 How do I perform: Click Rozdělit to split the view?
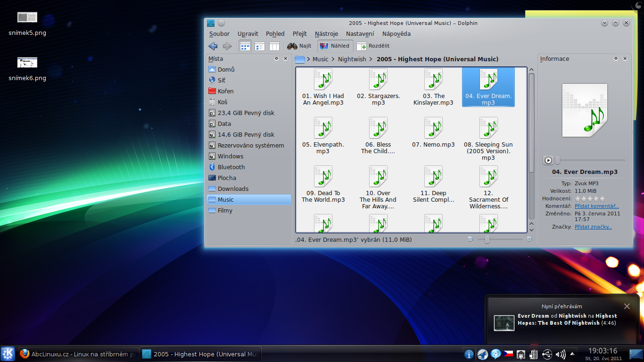(373, 46)
